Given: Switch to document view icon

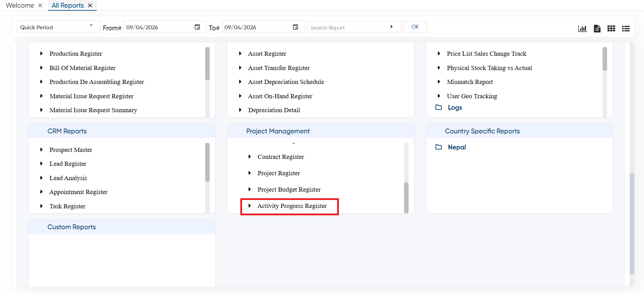Looking at the screenshot, I should pos(597,29).
